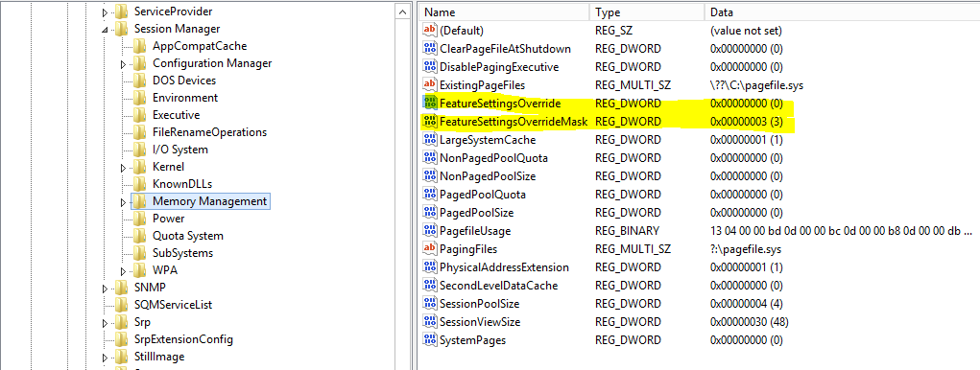Screen dimensions: 980x370
Task: Select the SessionViewSize value name
Action: coord(480,322)
